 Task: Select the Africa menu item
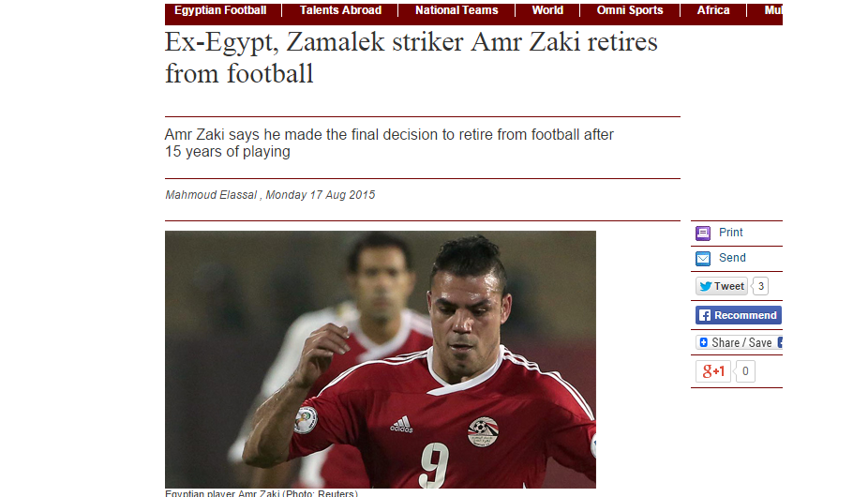click(x=713, y=10)
